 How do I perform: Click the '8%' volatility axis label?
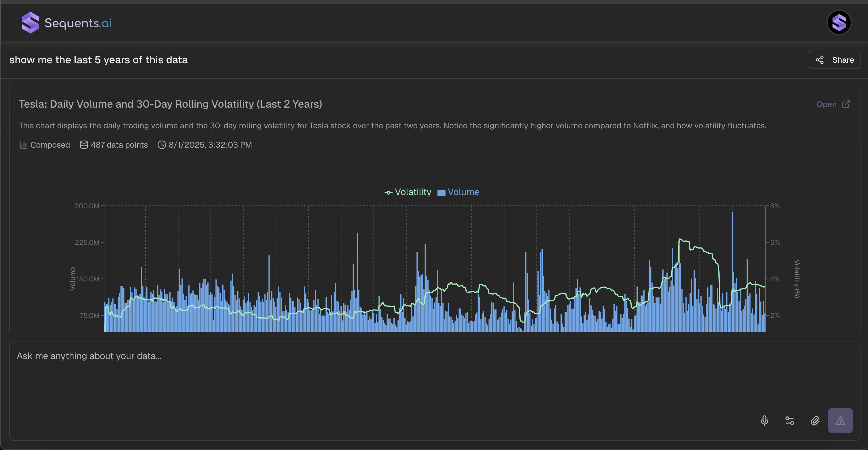775,206
